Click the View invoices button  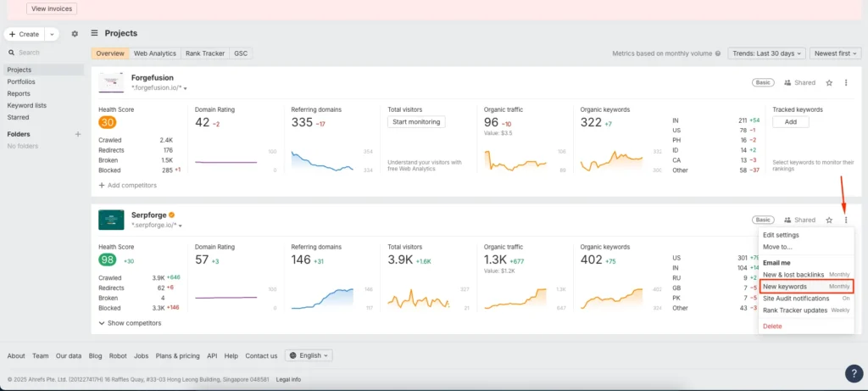tap(52, 8)
